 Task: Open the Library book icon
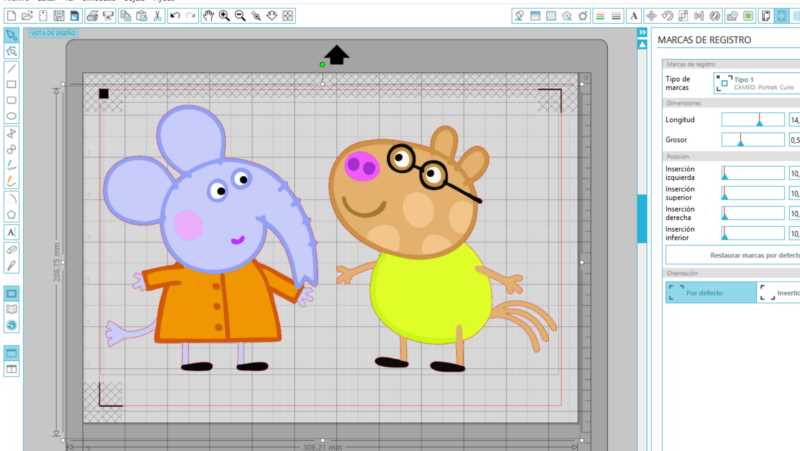11,309
